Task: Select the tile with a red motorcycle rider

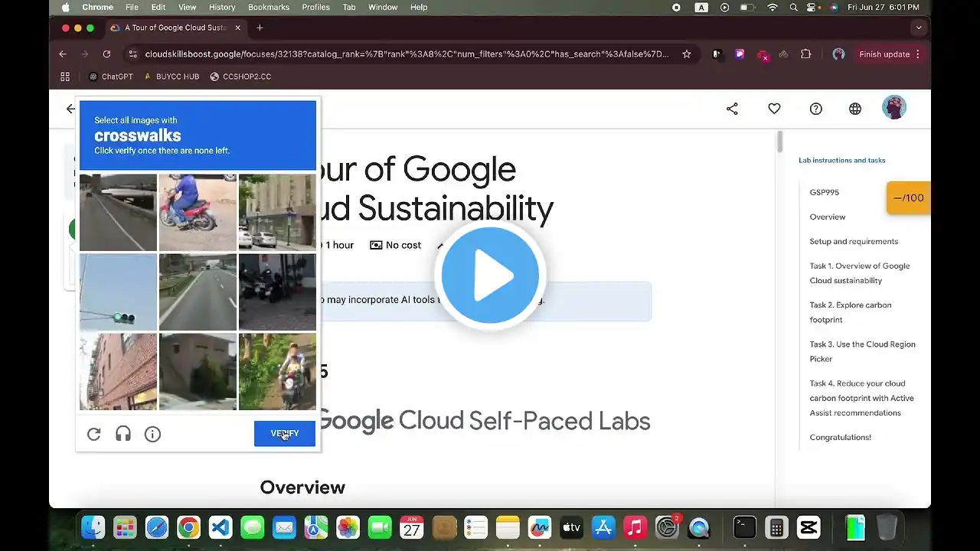Action: tap(198, 212)
